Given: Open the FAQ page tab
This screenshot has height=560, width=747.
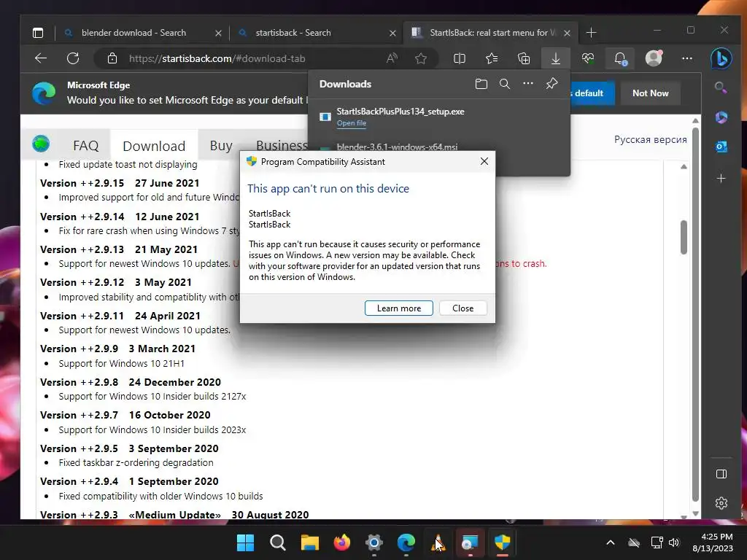Looking at the screenshot, I should [86, 146].
